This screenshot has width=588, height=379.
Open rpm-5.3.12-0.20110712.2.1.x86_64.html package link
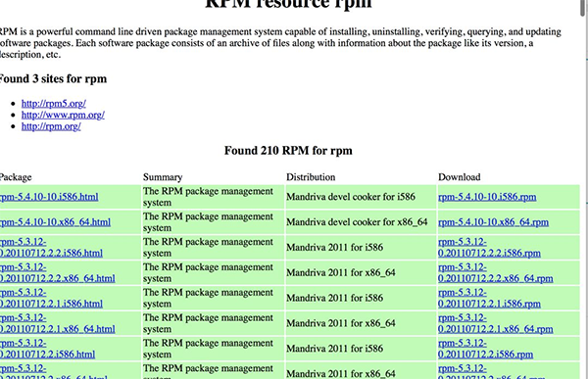click(x=58, y=323)
